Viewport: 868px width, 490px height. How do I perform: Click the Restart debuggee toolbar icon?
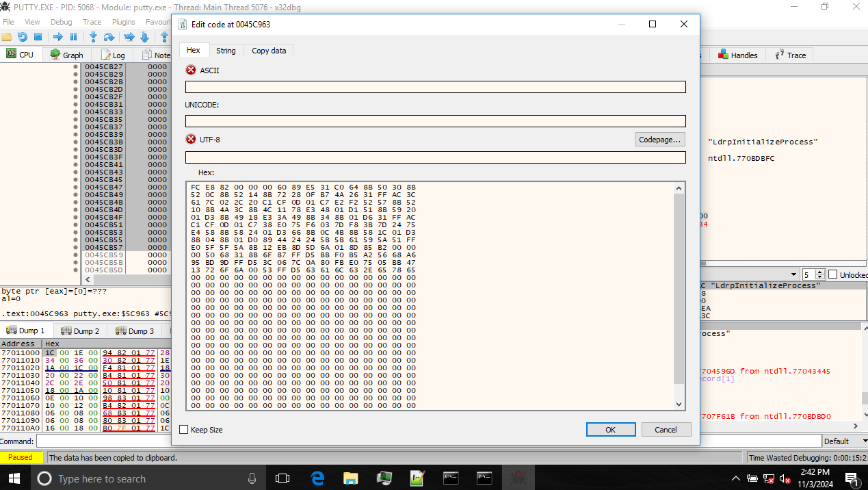(23, 37)
